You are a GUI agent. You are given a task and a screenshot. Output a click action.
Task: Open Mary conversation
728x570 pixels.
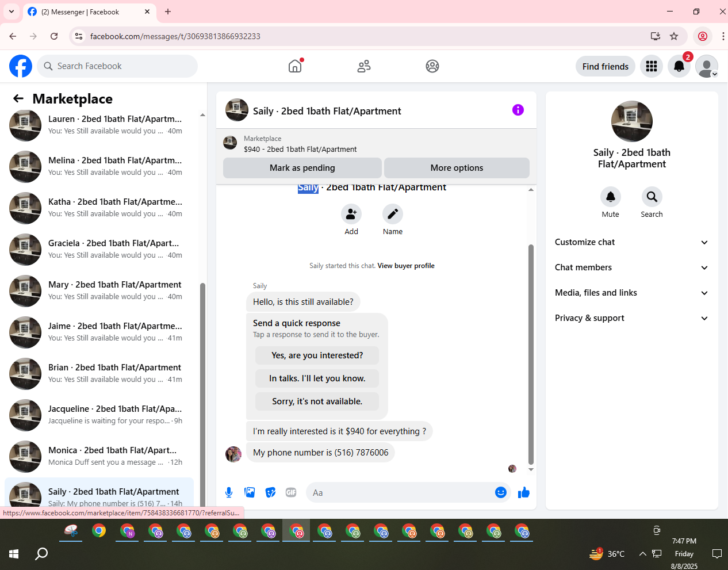coord(99,290)
